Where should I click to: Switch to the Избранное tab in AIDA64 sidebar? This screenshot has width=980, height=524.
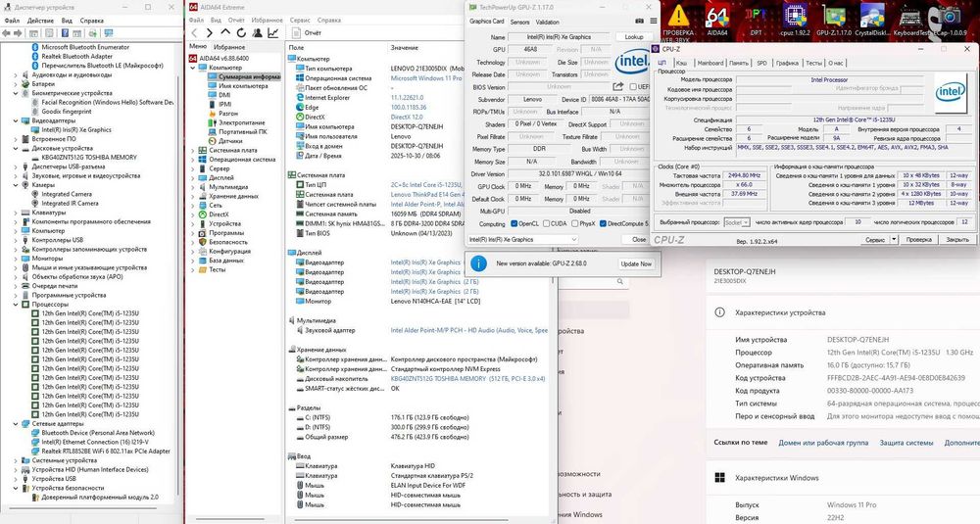229,47
